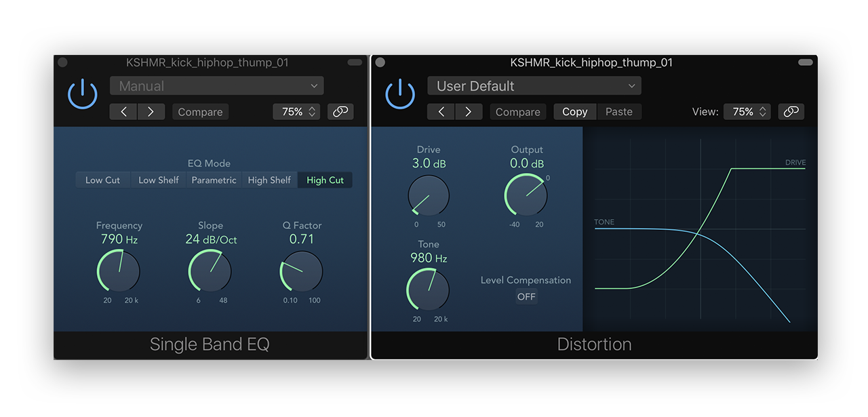Screen dimensions: 868x417
Task: Go to previous preset in Single Band EQ
Action: [123, 112]
